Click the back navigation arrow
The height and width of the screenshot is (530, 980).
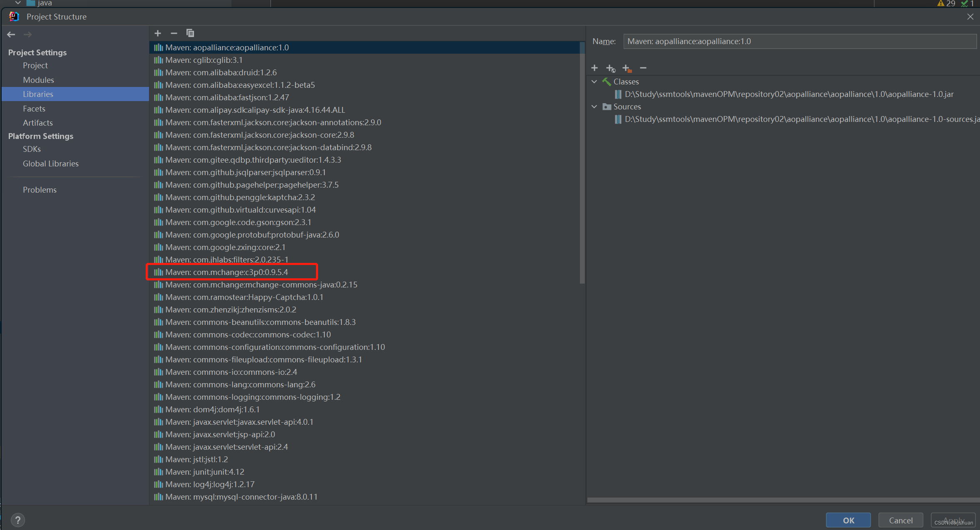[11, 35]
